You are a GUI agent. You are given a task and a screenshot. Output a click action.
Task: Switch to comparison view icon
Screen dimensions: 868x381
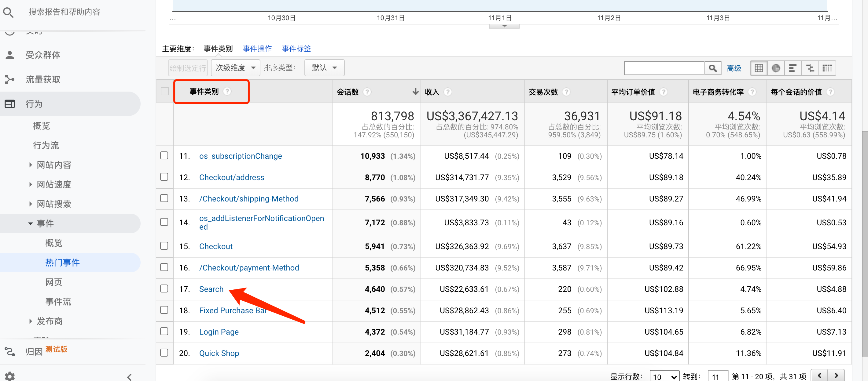pyautogui.click(x=810, y=68)
